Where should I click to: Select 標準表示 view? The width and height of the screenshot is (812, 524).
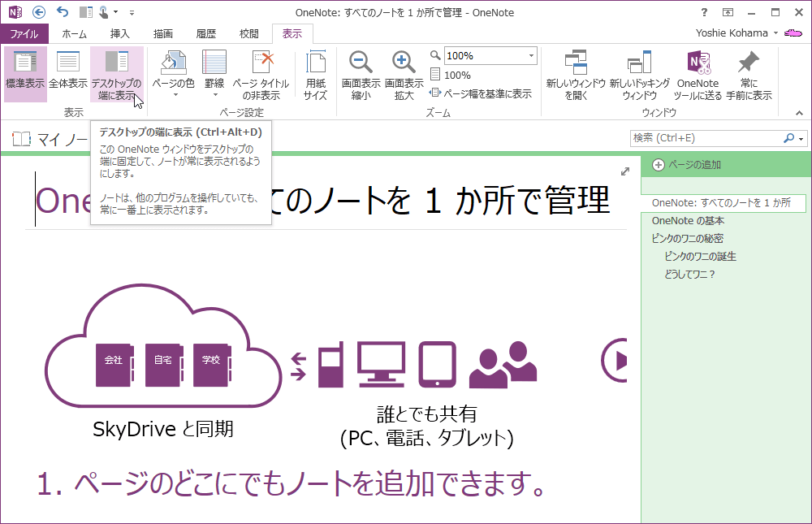pyautogui.click(x=25, y=74)
